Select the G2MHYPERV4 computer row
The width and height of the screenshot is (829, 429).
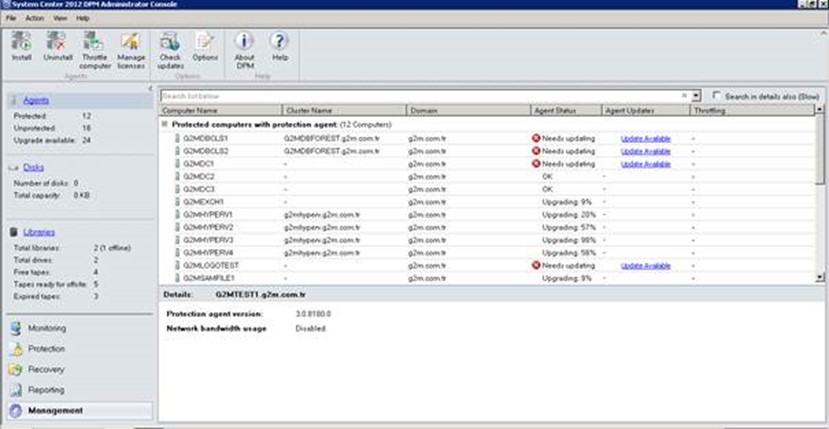click(x=487, y=253)
